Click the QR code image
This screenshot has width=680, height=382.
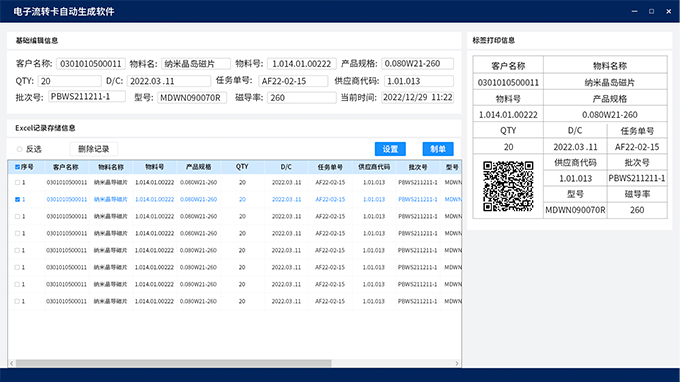click(508, 186)
